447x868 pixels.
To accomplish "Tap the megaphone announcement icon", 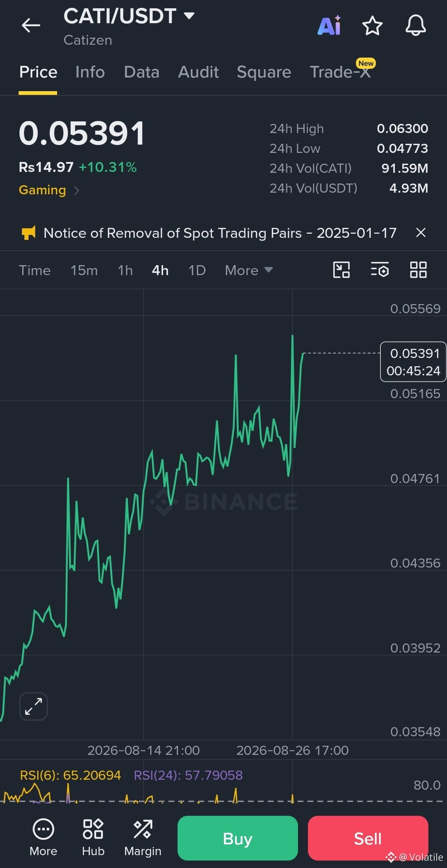I will 29,233.
